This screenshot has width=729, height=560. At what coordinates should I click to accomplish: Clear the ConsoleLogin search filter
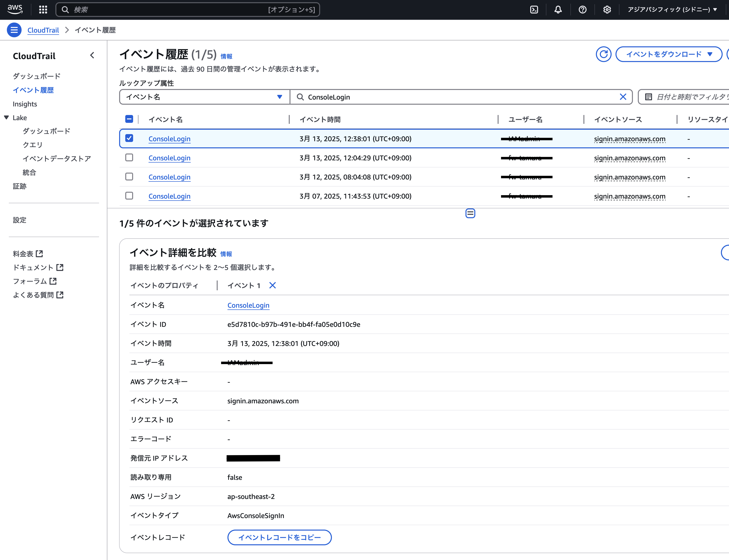pyautogui.click(x=623, y=97)
